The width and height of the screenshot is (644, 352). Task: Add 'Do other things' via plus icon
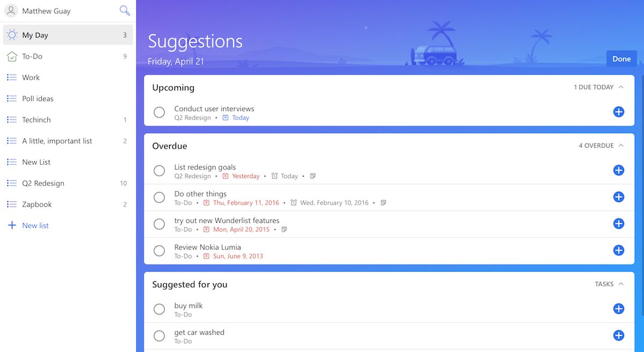point(618,197)
